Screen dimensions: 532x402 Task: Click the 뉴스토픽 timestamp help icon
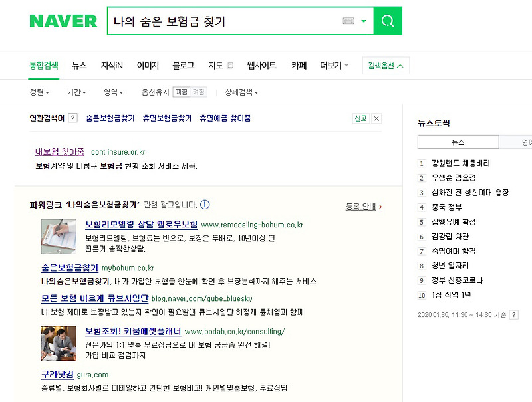[x=513, y=314]
